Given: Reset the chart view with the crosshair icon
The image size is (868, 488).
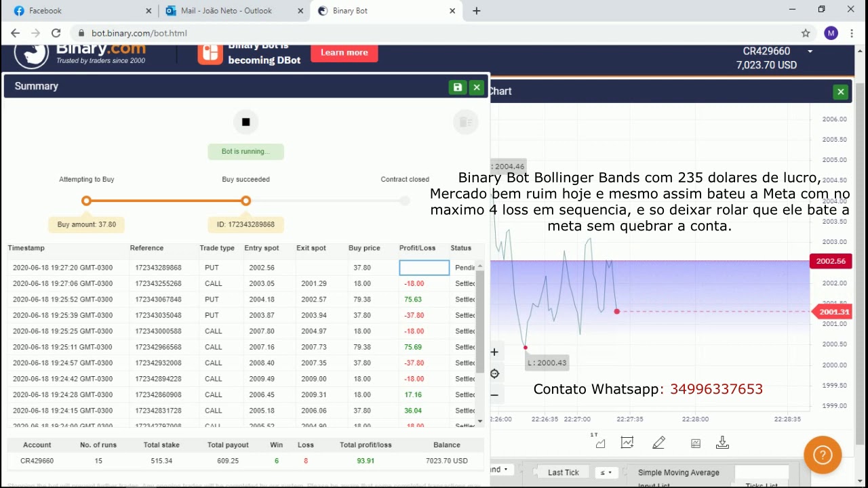Looking at the screenshot, I should click(x=494, y=373).
